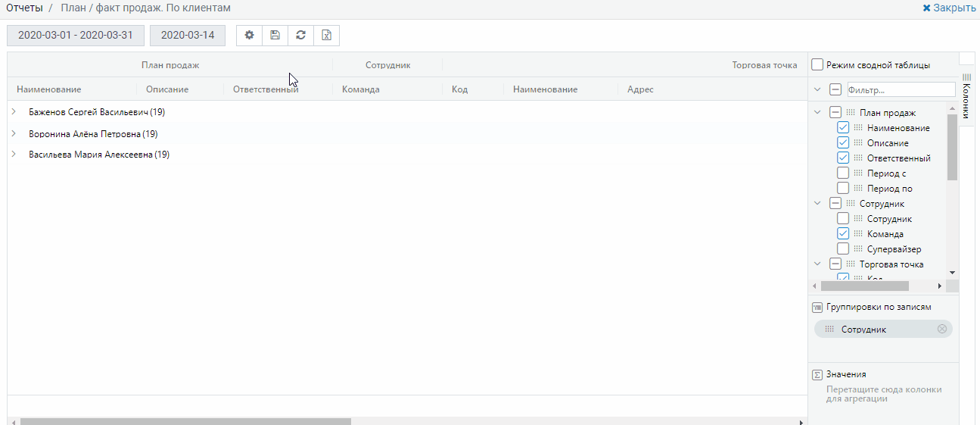This screenshot has width=980, height=425.
Task: Collapse the План продаж column group in sidebar
Action: [817, 113]
